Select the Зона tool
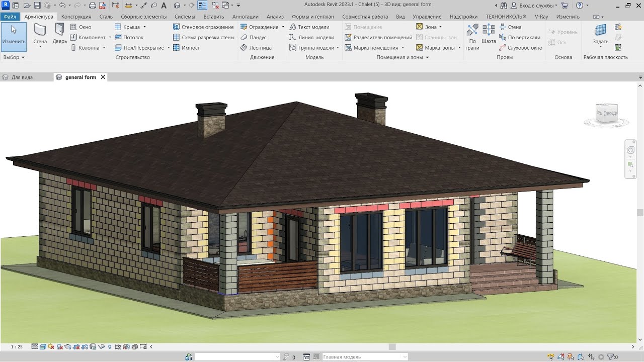The image size is (644, 362). [426, 27]
